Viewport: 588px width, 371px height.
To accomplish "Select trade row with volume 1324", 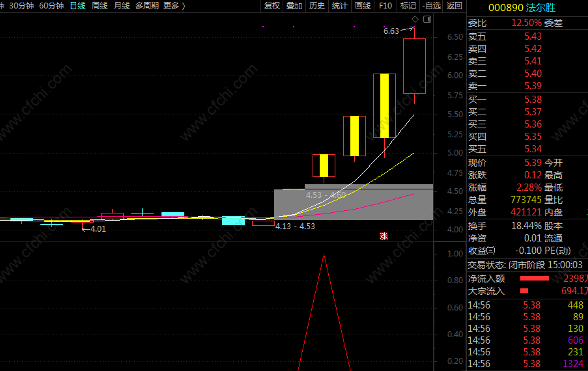I will click(x=525, y=363).
